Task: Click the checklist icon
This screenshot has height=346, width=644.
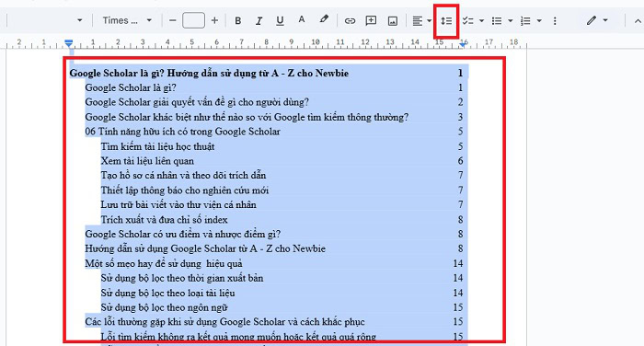Action: (467, 20)
